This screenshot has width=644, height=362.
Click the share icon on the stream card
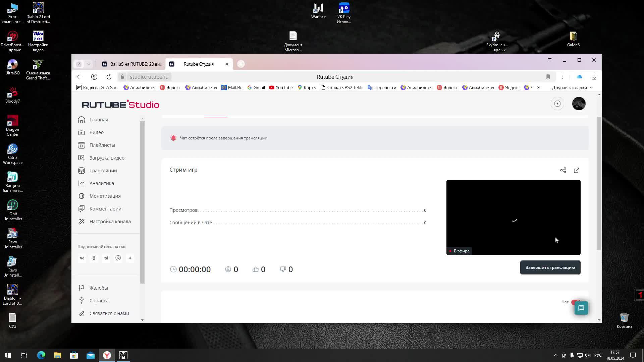[x=563, y=170]
